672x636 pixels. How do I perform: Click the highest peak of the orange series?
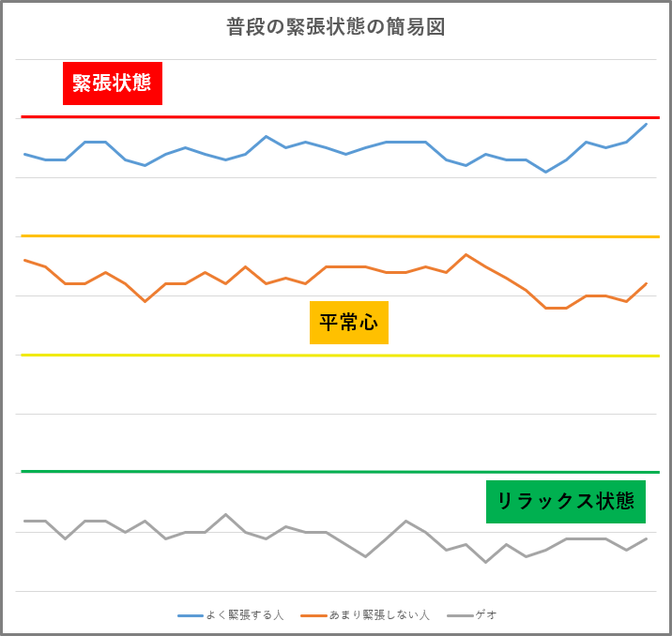click(x=466, y=254)
